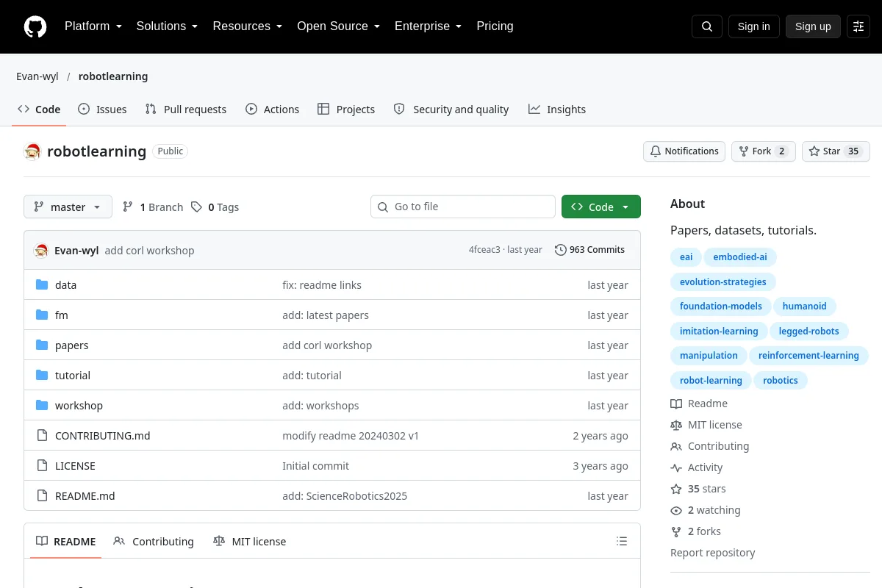882x588 pixels.
Task: Open Activity in the About sidebar
Action: (697, 467)
